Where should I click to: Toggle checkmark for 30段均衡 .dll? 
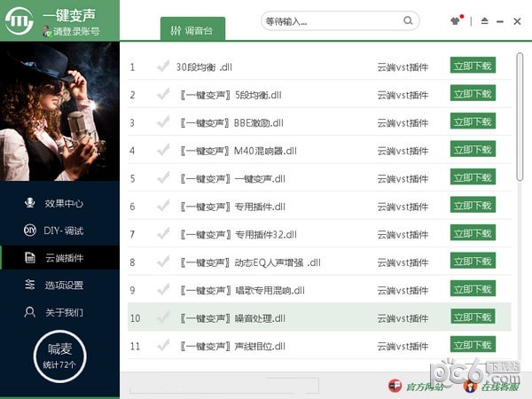[163, 66]
